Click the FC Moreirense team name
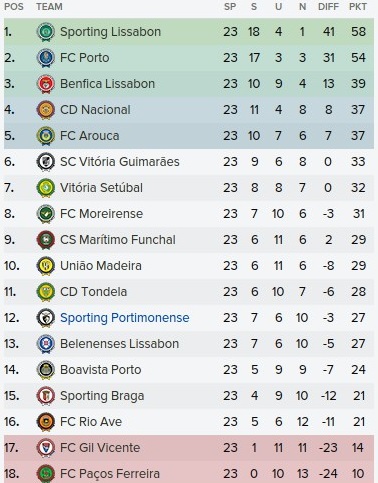Screen dimensions: 378x483 [x=101, y=214]
